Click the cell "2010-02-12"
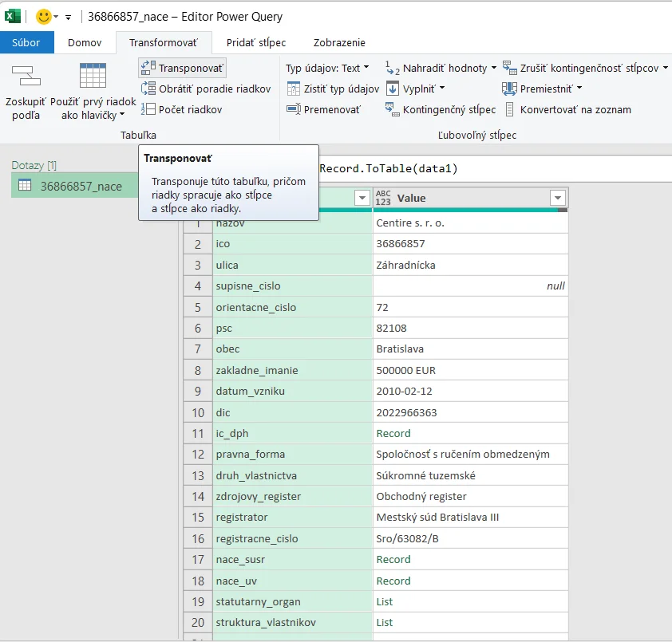The image size is (672, 642). (471, 391)
